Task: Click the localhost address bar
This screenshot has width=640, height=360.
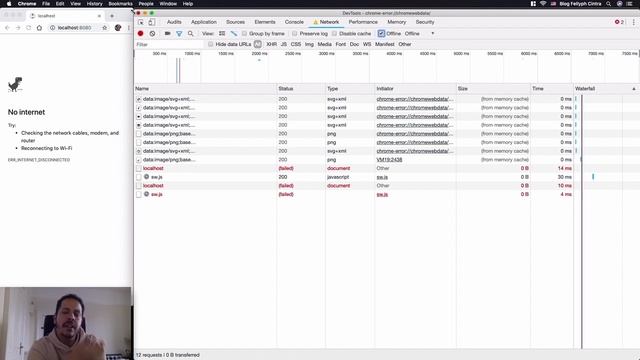Action: click(x=73, y=28)
